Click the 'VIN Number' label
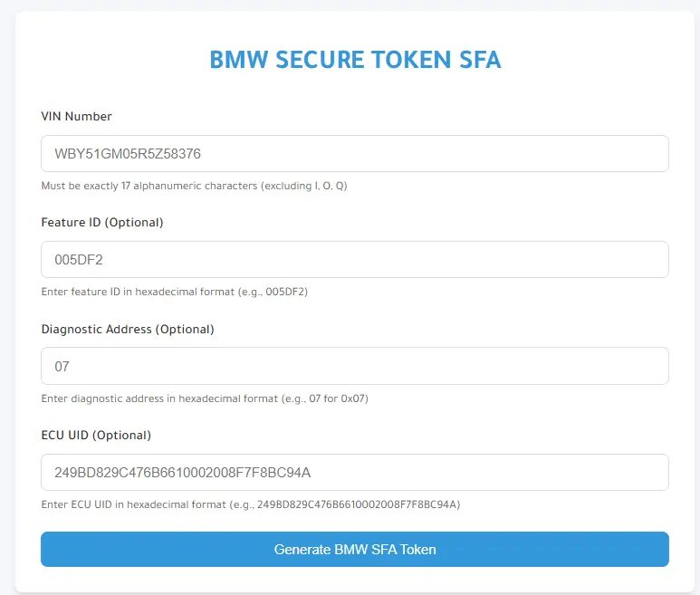Screen dimensions: 700x595 [x=76, y=116]
